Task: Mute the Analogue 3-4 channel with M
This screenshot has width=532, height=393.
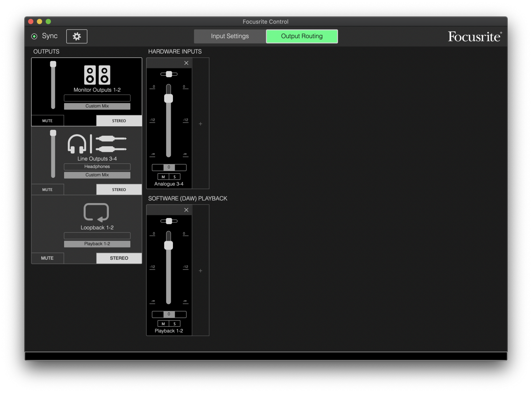Action: click(x=163, y=177)
